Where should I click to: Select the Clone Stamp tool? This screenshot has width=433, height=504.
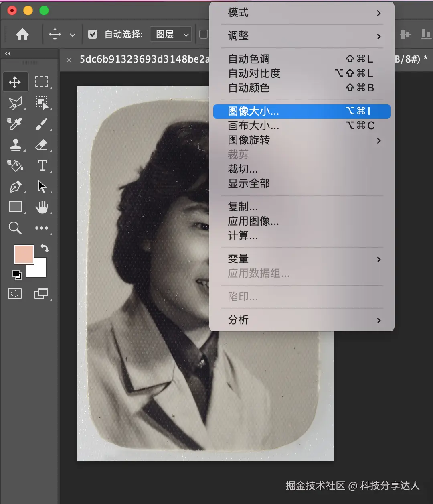coord(15,145)
